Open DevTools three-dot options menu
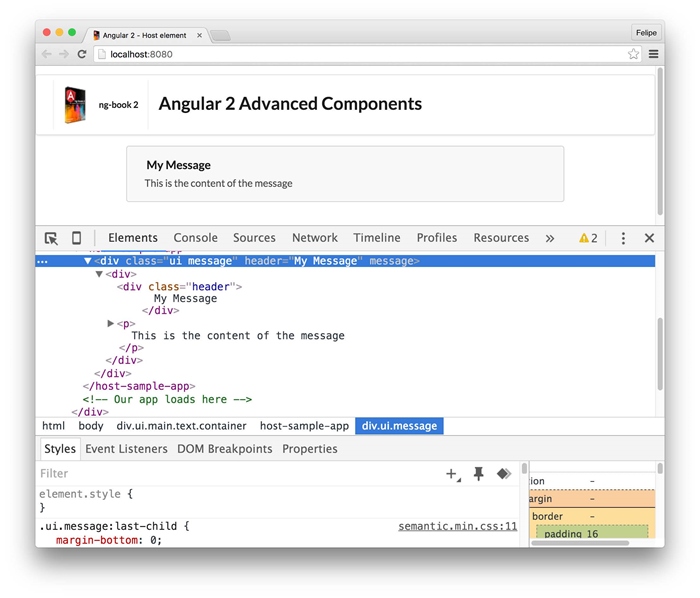700x598 pixels. coord(623,238)
